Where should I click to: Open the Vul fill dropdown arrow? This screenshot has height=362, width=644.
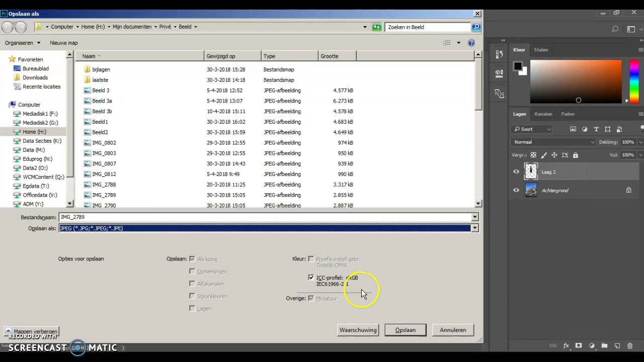(640, 155)
